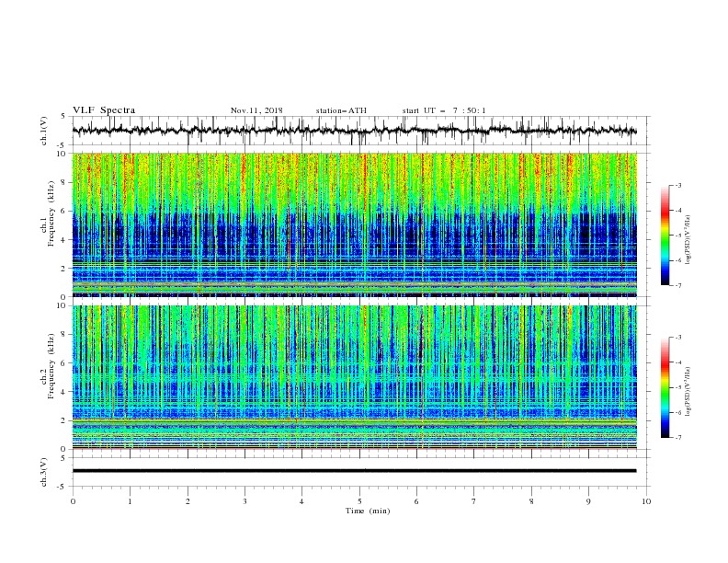The height and width of the screenshot is (563, 728).
Task: Click the "10" kHz tick on ch.2 spectrogram
Action: 62,305
